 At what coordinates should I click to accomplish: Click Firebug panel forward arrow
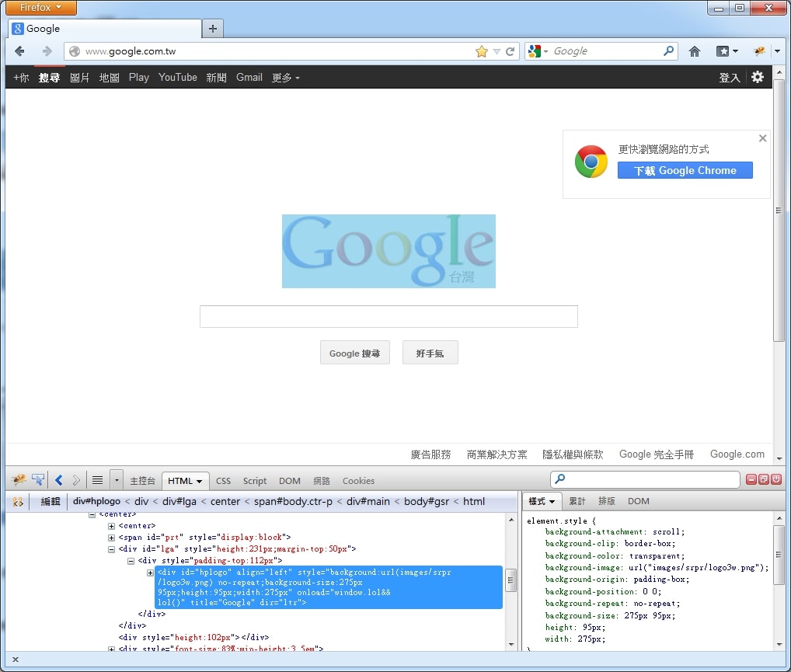(x=76, y=480)
